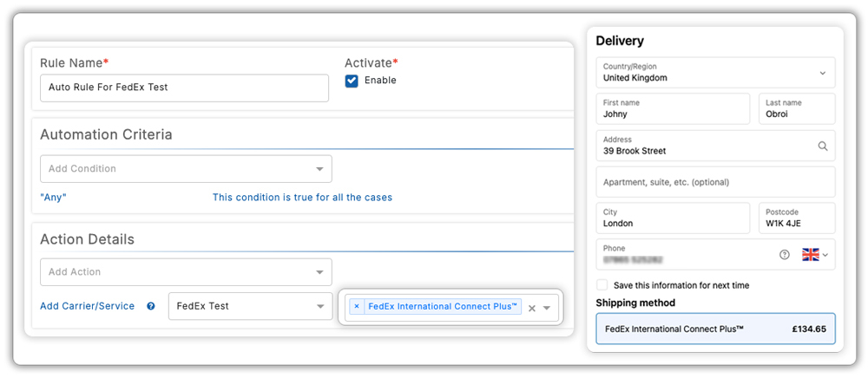Click the "Any" condition text
868x378 pixels.
pyautogui.click(x=53, y=198)
